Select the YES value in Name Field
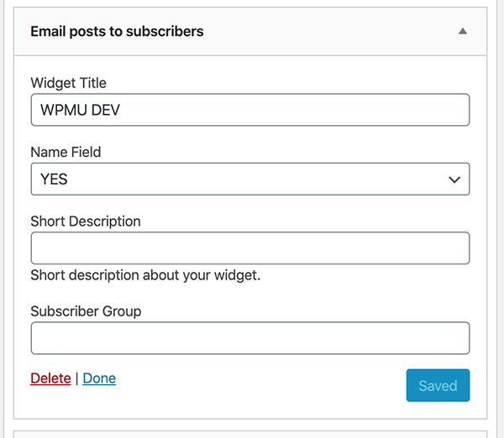This screenshot has width=504, height=438. (x=55, y=179)
